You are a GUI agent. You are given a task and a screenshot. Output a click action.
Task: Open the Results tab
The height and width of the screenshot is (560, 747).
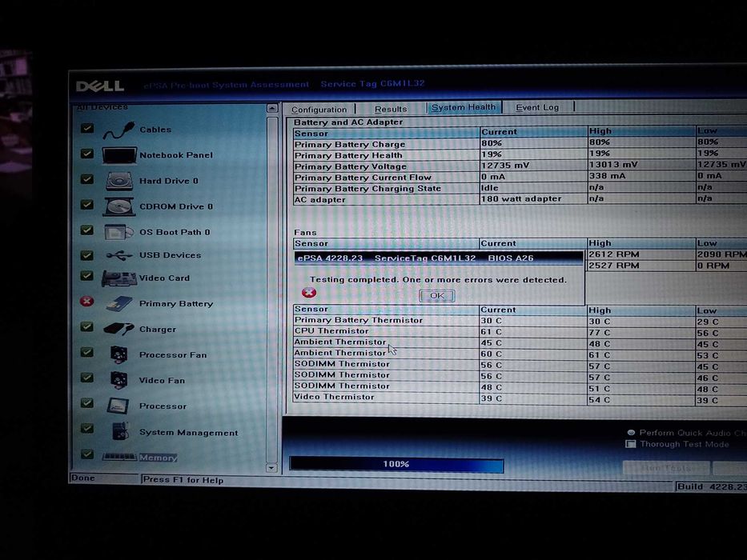(x=391, y=109)
